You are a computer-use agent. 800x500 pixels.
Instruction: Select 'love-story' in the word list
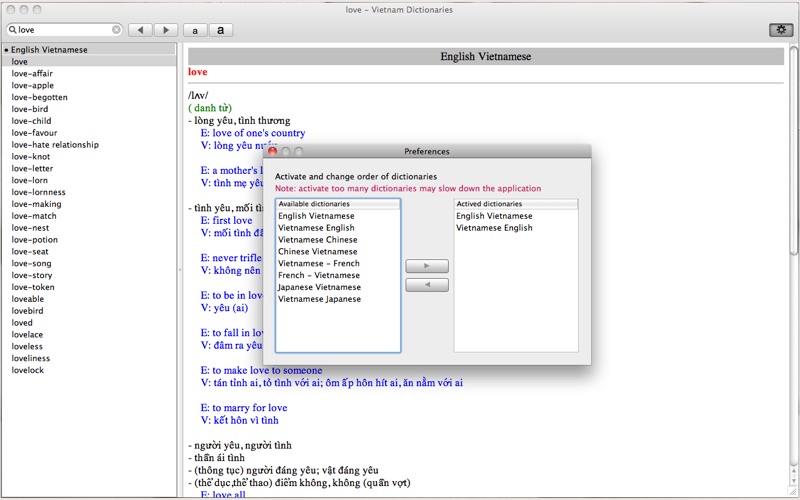[32, 275]
